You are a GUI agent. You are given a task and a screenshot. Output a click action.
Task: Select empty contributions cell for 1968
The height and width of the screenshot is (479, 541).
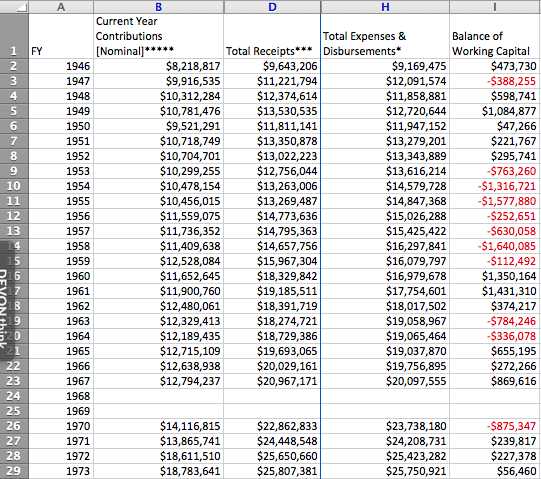pos(158,396)
